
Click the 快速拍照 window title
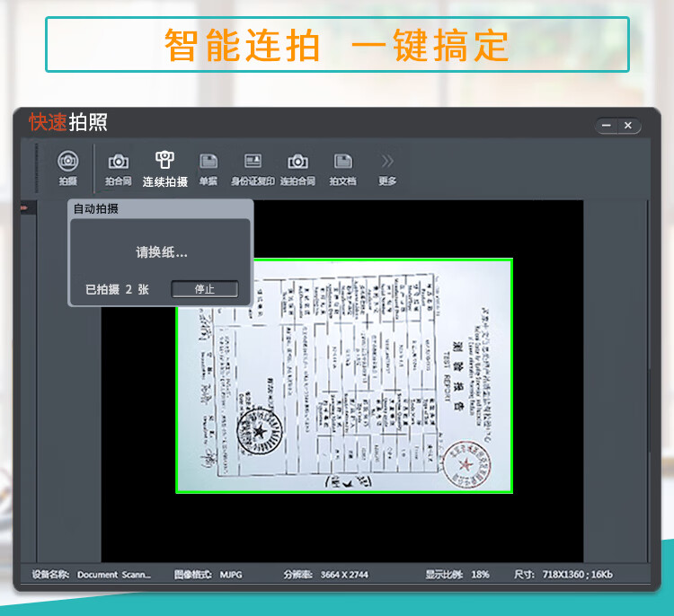[x=68, y=122]
